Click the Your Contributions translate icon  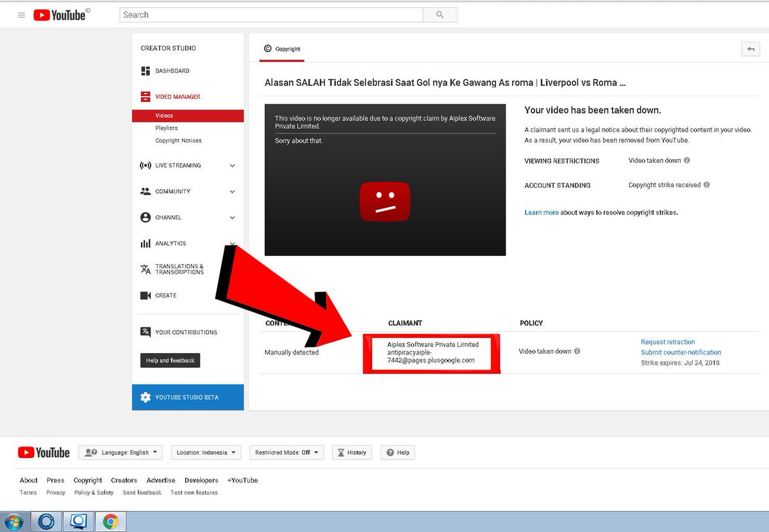click(145, 332)
